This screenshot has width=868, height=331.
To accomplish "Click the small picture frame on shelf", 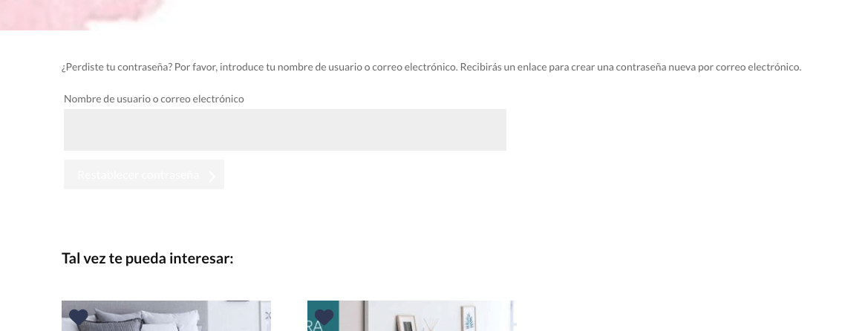I will click(406, 324).
